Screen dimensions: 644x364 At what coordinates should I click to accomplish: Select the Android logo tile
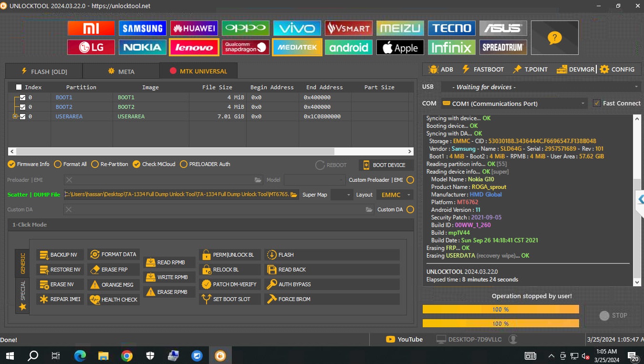click(x=349, y=47)
